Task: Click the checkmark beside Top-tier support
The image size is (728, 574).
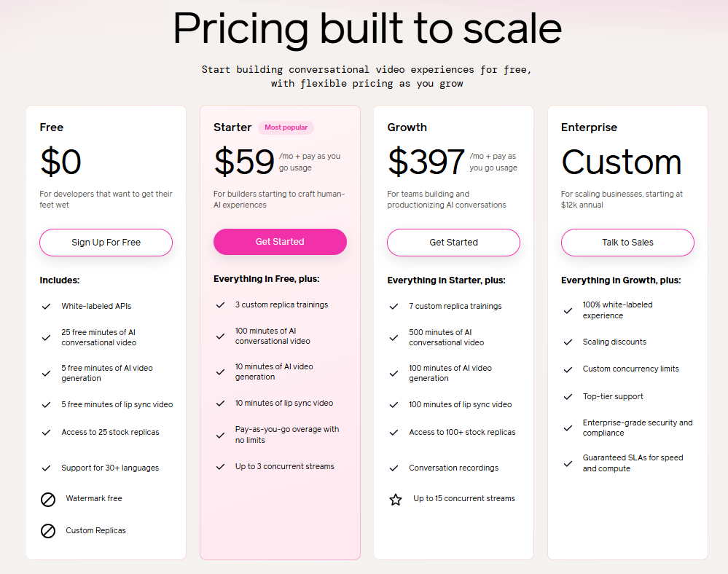Action: [x=568, y=397]
